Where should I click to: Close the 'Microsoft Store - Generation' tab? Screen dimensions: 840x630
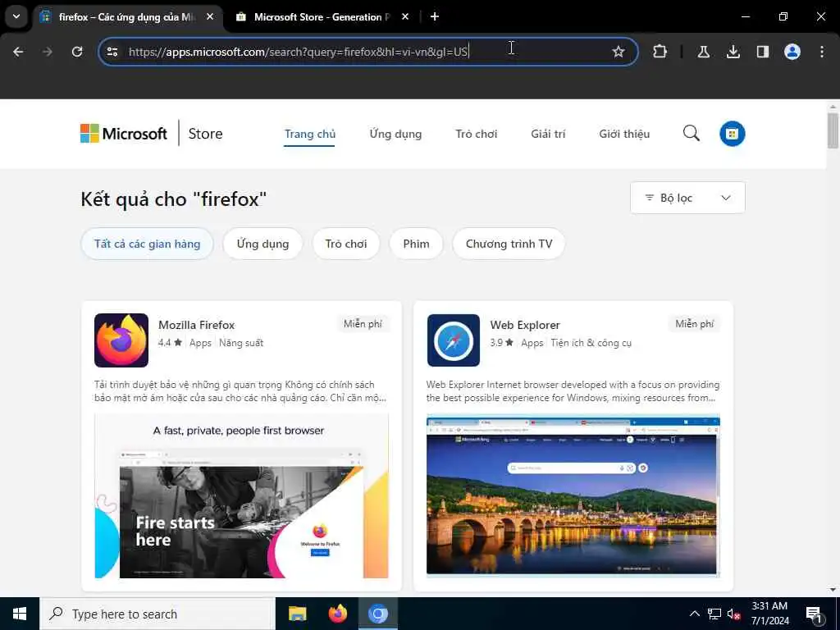pos(405,16)
